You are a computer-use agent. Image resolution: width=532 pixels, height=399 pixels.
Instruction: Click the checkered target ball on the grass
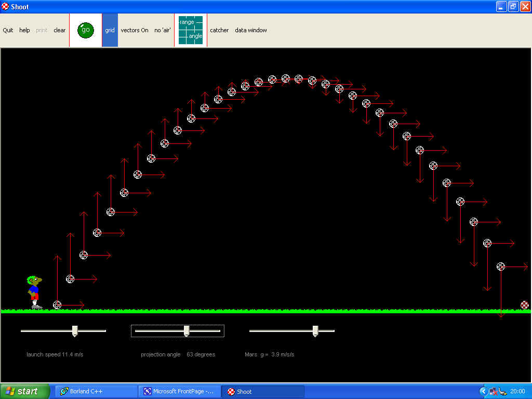[x=525, y=305]
